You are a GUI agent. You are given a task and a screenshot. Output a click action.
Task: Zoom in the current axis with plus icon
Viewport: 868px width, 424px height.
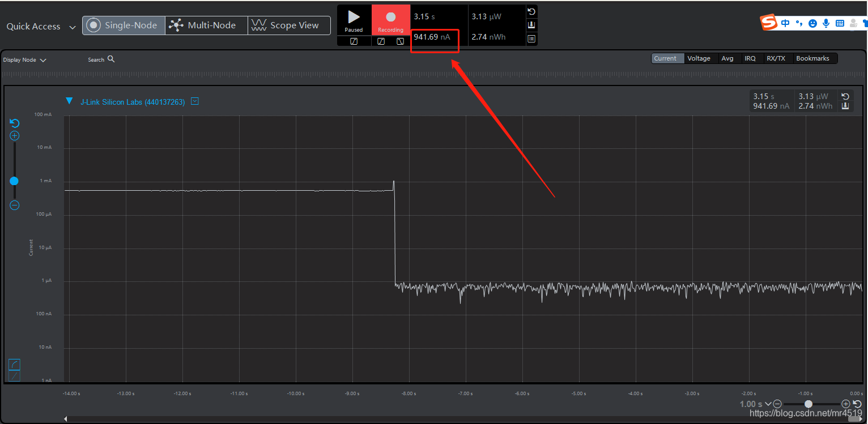(15, 135)
